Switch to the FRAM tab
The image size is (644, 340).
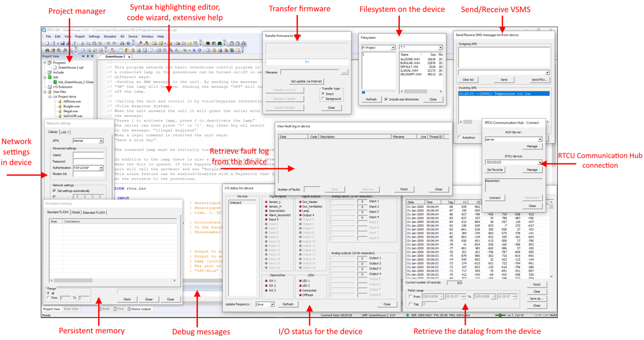(75, 213)
